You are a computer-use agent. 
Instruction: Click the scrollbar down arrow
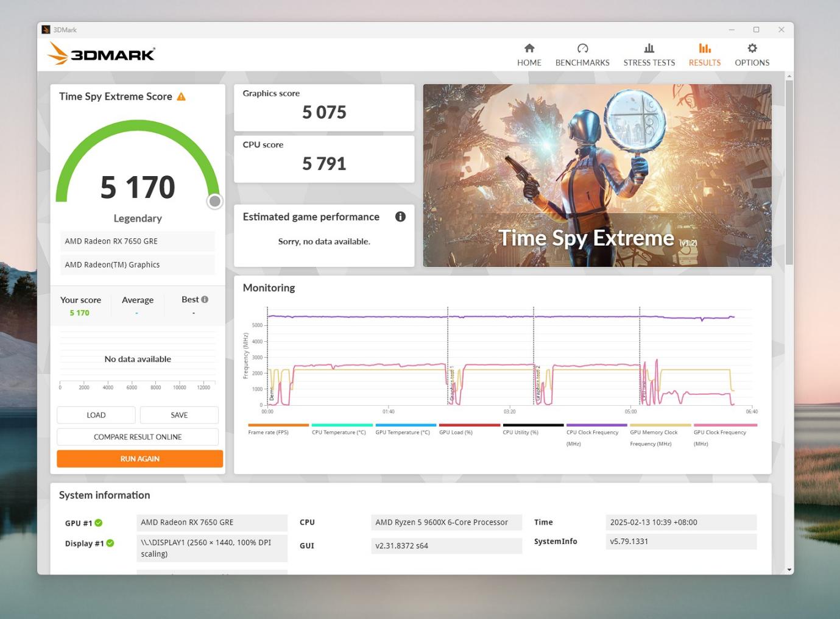tap(789, 570)
